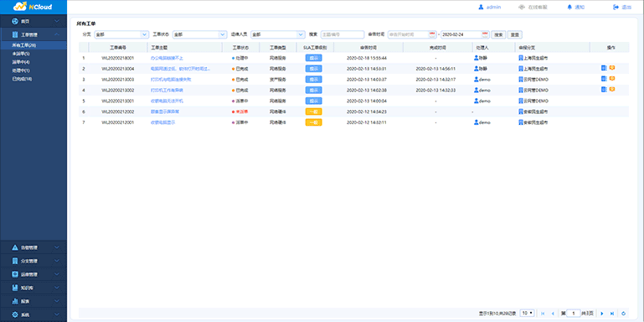The image size is (644, 322).
Task: Click the gear system settings icon
Action: pos(15,314)
